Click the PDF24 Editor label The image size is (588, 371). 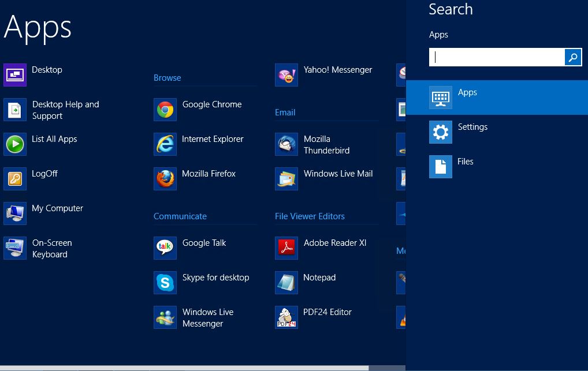328,312
